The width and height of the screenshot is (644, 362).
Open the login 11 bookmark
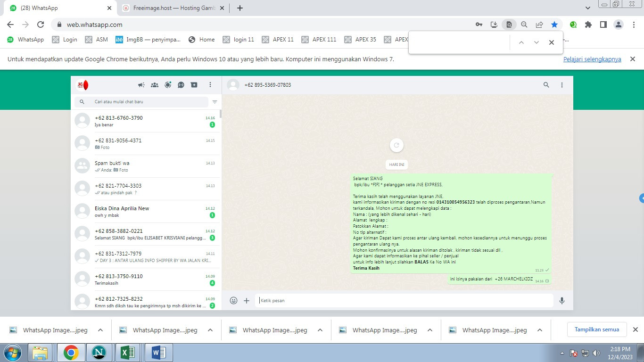239,40
